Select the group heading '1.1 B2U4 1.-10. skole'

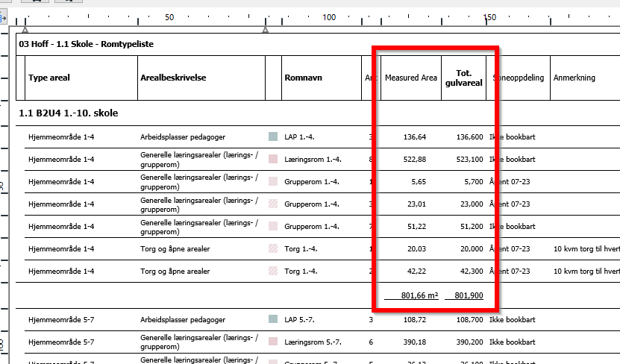[x=68, y=113]
